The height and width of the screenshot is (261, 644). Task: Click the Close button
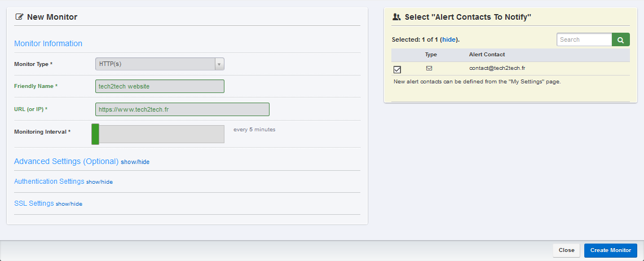566,250
